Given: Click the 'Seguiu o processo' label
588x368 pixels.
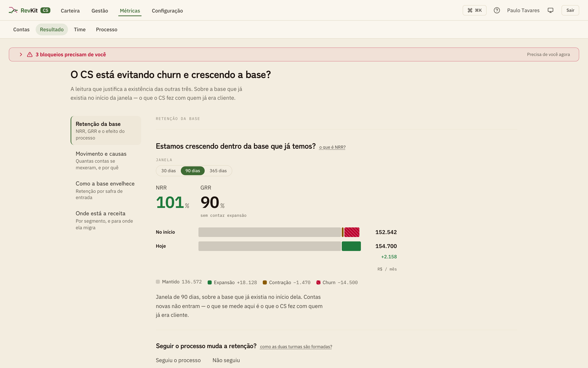Looking at the screenshot, I should click(178, 360).
